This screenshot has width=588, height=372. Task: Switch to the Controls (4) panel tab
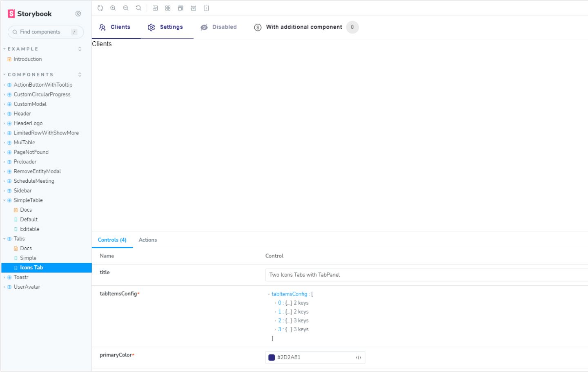[112, 240]
